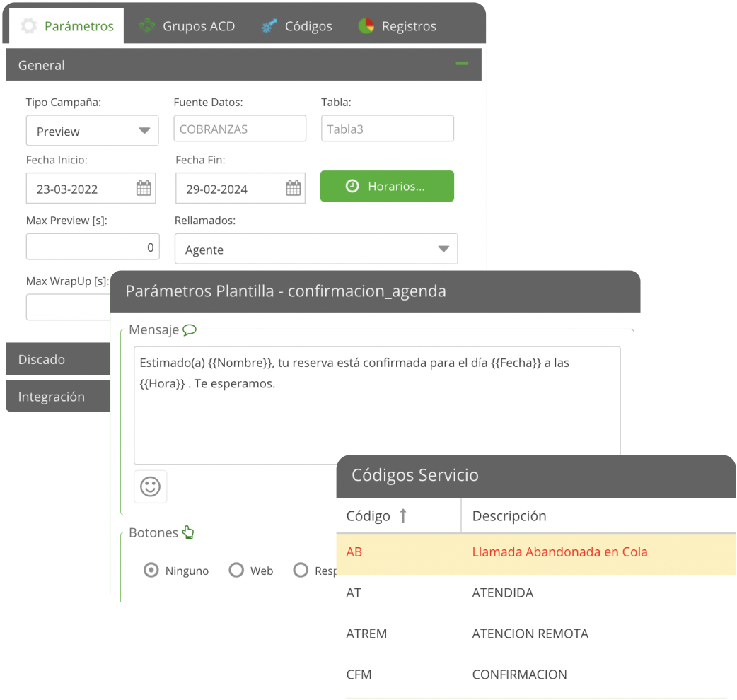Click the gear icon on Parámetros tab
The height and width of the screenshot is (700, 737).
tap(29, 26)
